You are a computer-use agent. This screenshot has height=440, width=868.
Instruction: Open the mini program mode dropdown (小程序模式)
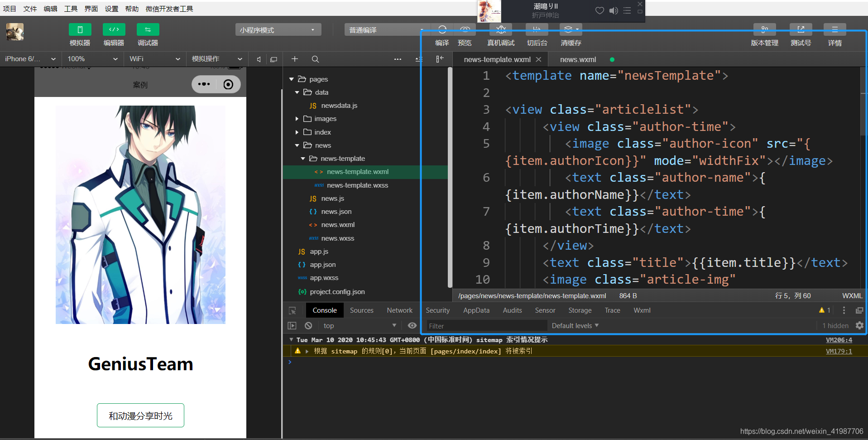[278, 30]
